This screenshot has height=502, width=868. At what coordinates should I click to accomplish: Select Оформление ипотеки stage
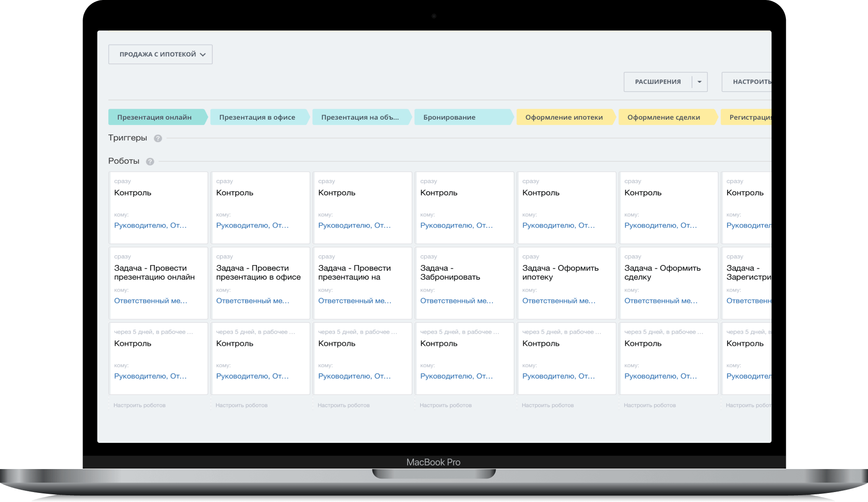[x=564, y=117]
